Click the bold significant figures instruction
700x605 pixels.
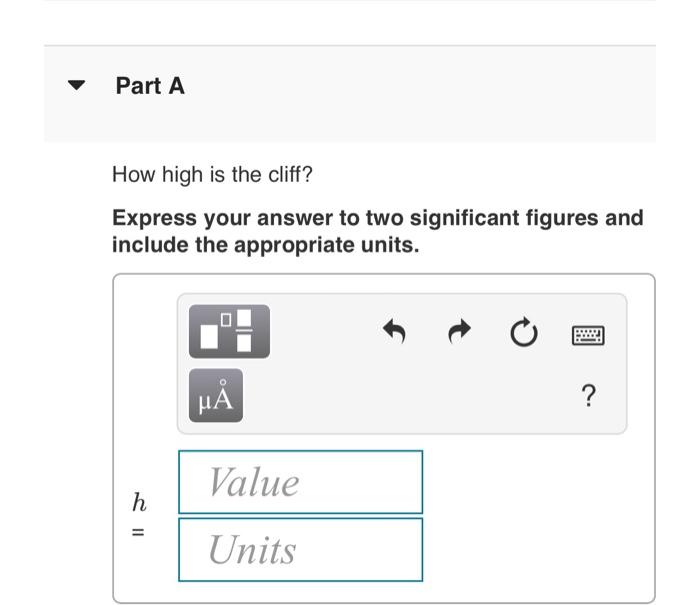click(378, 231)
